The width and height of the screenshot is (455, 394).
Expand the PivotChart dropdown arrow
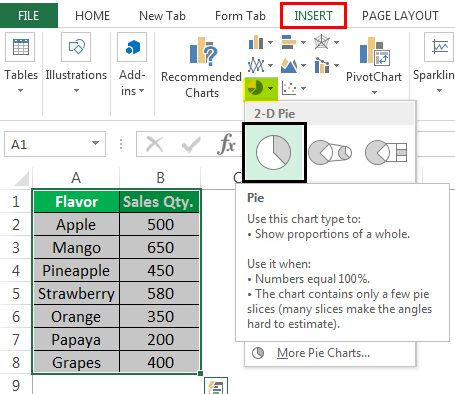click(374, 92)
